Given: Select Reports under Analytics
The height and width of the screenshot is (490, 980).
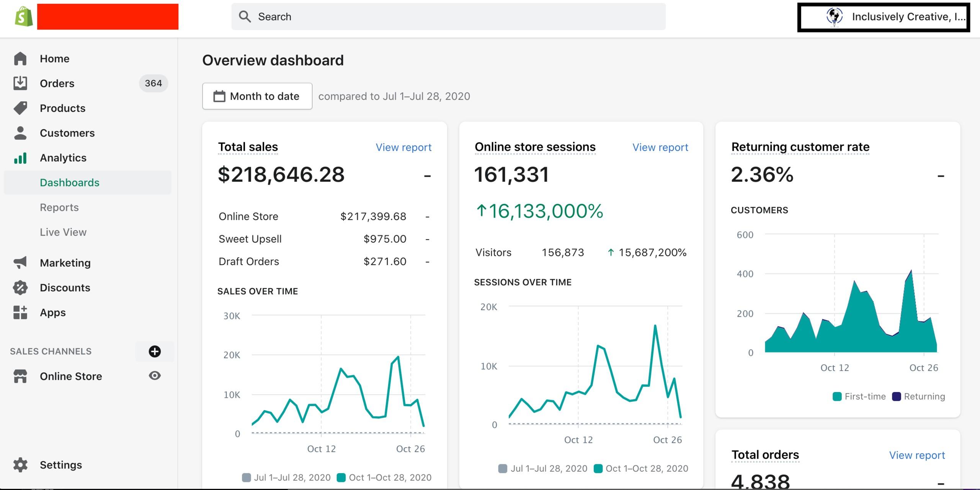Looking at the screenshot, I should (x=59, y=207).
